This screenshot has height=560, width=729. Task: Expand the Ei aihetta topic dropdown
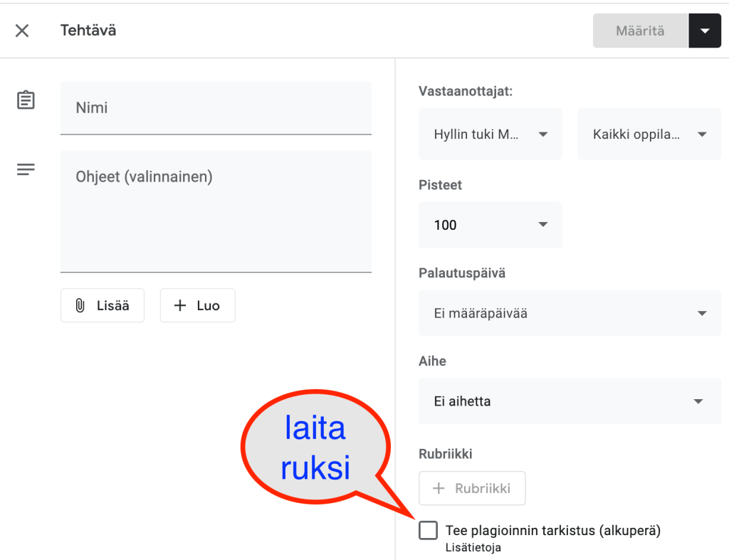570,401
